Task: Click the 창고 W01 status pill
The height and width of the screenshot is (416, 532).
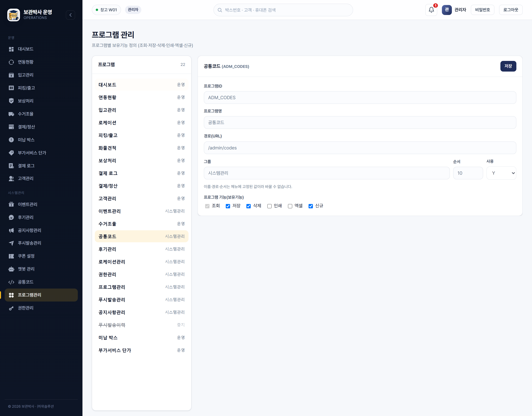Action: pyautogui.click(x=106, y=10)
